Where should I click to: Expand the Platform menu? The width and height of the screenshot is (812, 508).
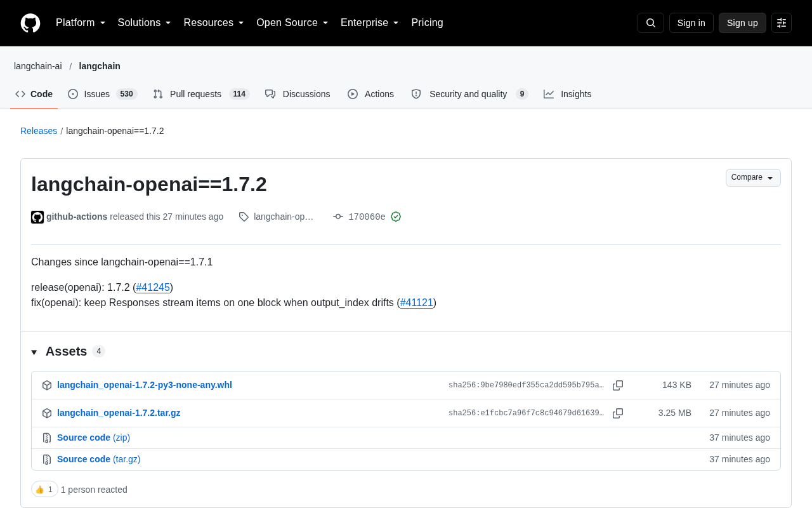click(x=81, y=23)
